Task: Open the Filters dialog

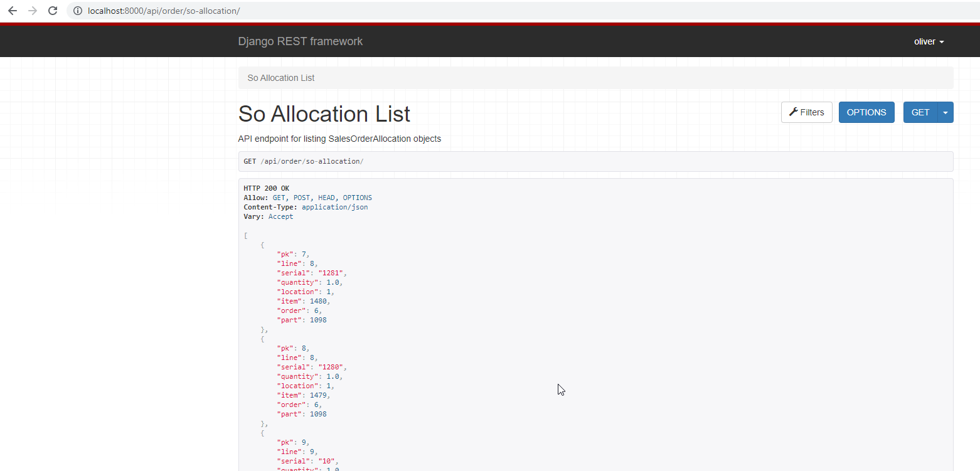Action: coord(806,112)
